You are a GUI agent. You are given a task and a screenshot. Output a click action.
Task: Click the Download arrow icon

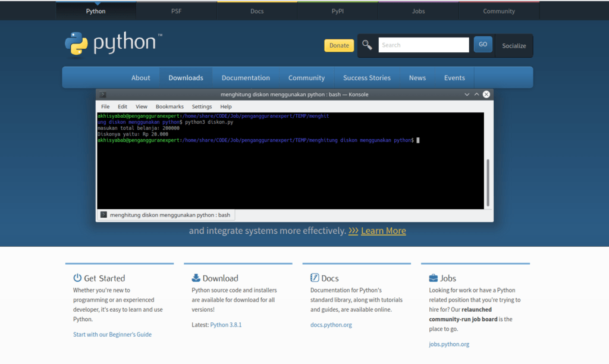tap(195, 277)
